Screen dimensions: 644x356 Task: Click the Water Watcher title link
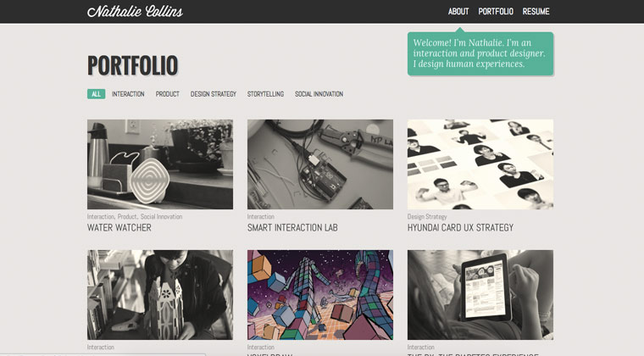pyautogui.click(x=119, y=227)
